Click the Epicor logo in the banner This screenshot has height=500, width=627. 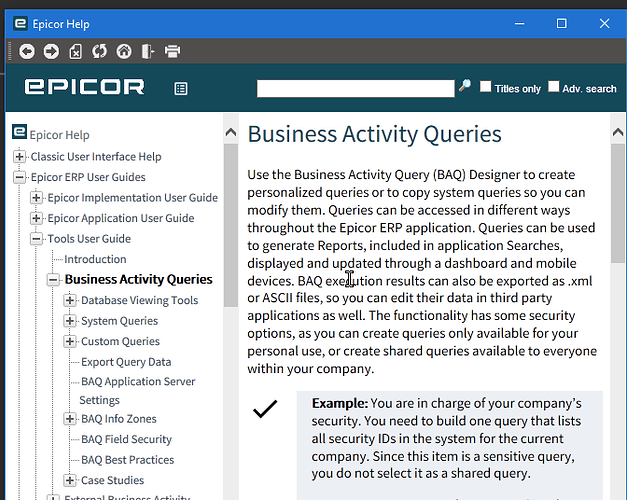(x=84, y=87)
